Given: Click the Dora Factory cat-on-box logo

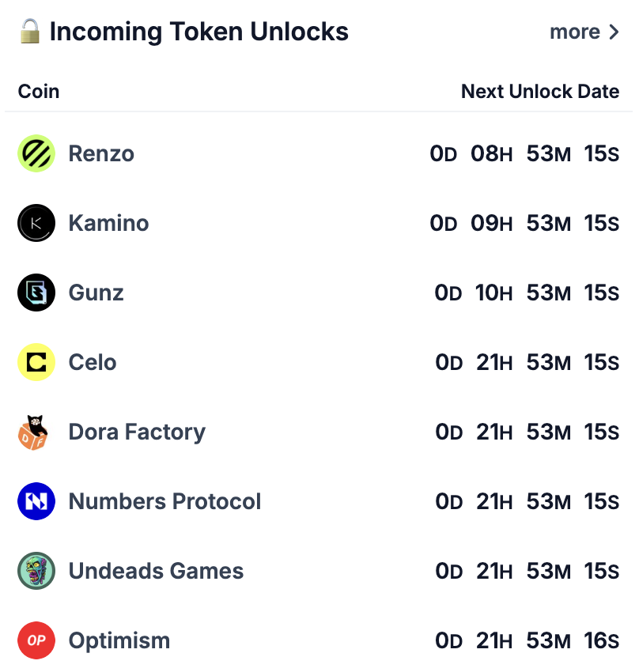Looking at the screenshot, I should coord(33,432).
